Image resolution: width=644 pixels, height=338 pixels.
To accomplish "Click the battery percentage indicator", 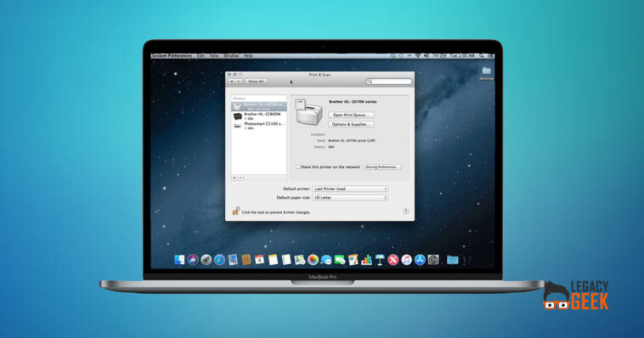I will pyautogui.click(x=439, y=55).
